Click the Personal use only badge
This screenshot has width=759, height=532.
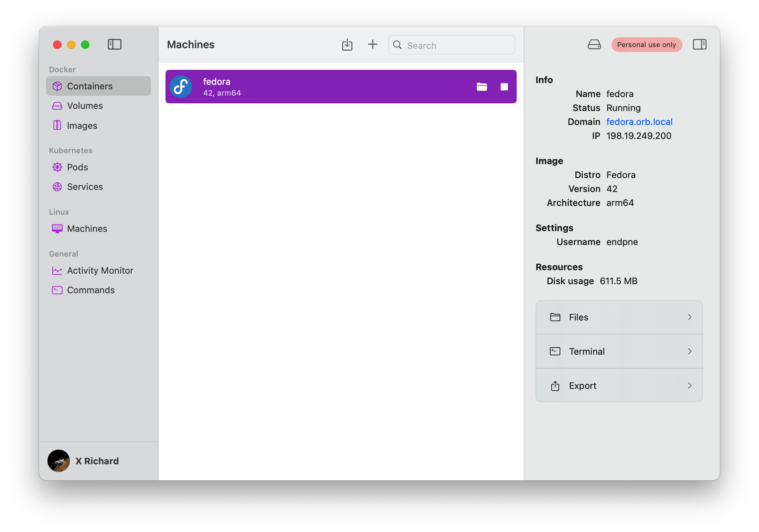(646, 45)
